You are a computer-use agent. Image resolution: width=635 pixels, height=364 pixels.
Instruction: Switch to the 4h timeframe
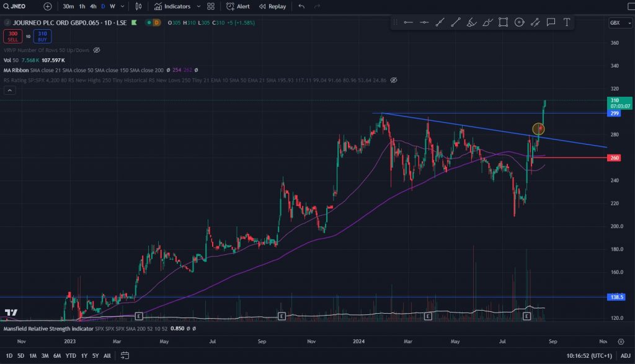coord(93,6)
